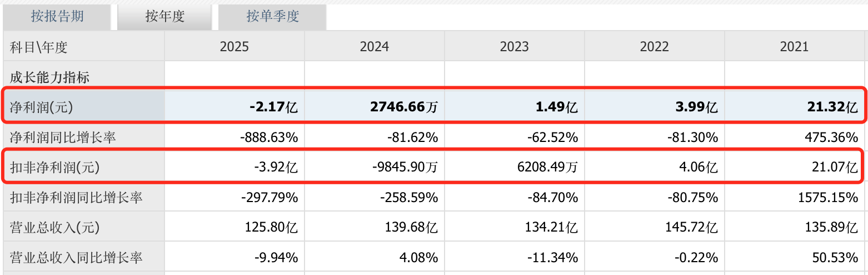Click the 2025 year column header
The height and width of the screenshot is (275, 868).
point(235,47)
